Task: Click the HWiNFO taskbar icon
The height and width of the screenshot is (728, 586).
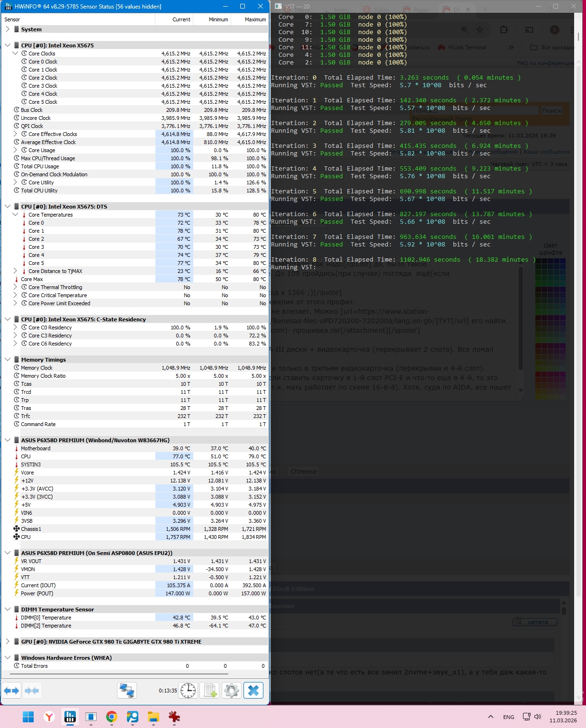Action: click(70, 717)
